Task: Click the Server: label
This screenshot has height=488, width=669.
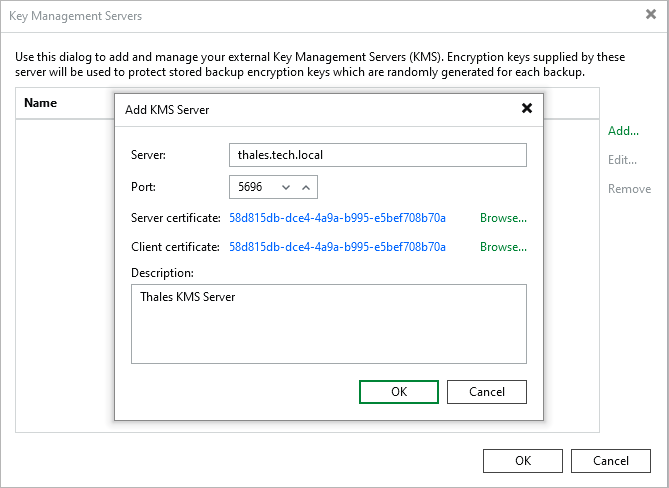Action: tap(148, 155)
